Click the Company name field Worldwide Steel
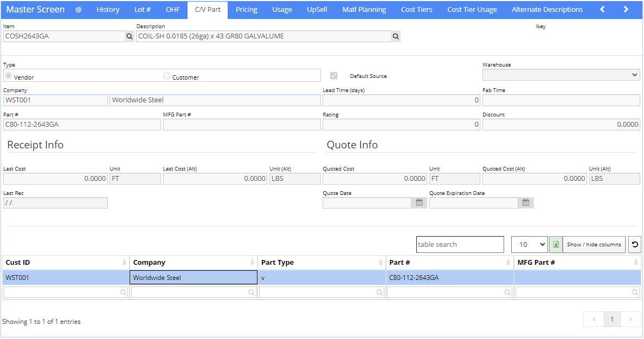This screenshot has width=644, height=339. (215, 100)
